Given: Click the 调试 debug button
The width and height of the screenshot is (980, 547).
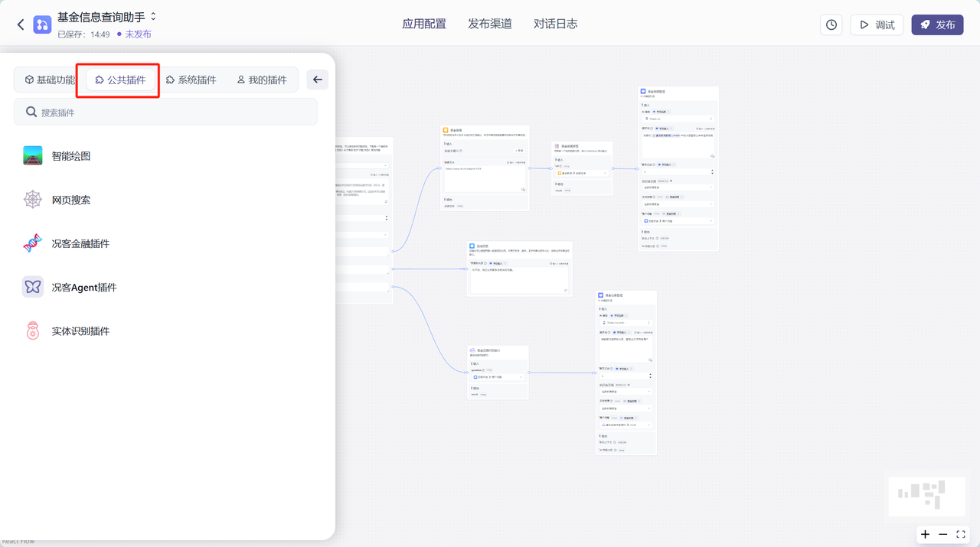Looking at the screenshot, I should pyautogui.click(x=877, y=24).
